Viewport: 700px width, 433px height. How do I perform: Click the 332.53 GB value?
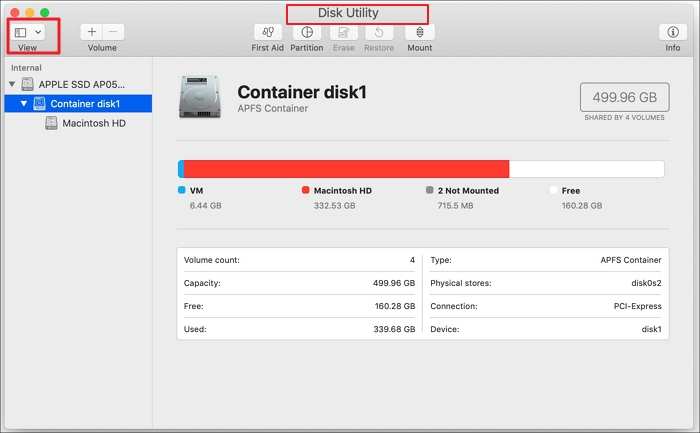(334, 206)
